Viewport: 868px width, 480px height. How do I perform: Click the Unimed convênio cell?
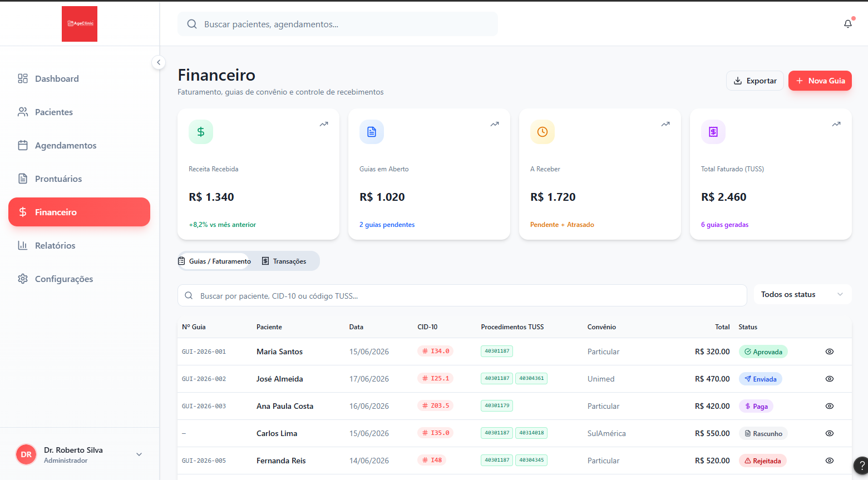[601, 379]
